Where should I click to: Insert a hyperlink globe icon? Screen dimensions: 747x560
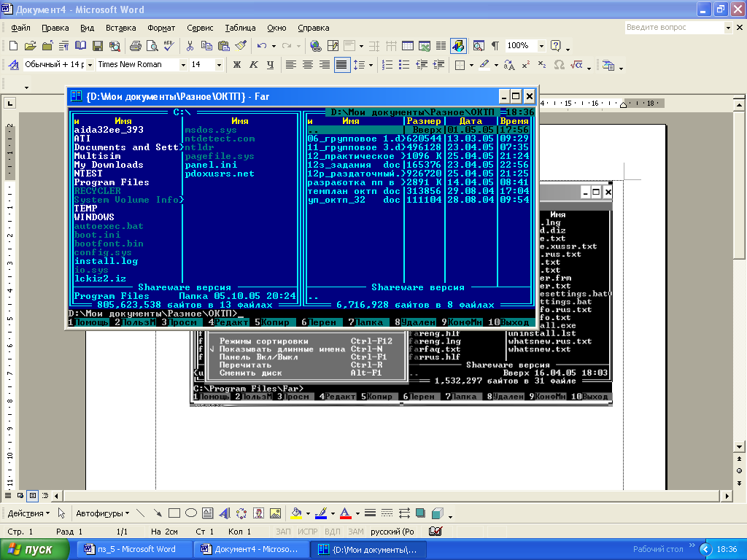(x=315, y=46)
